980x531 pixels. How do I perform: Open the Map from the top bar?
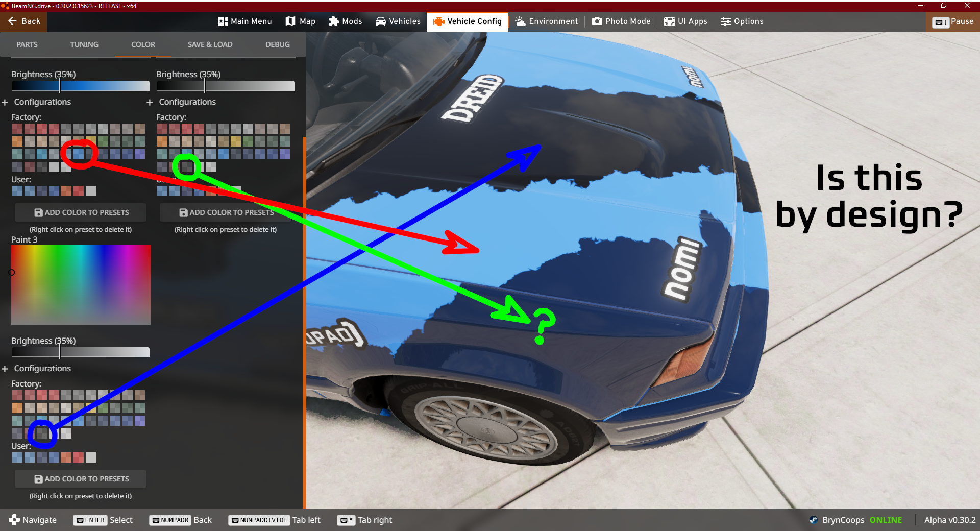300,21
